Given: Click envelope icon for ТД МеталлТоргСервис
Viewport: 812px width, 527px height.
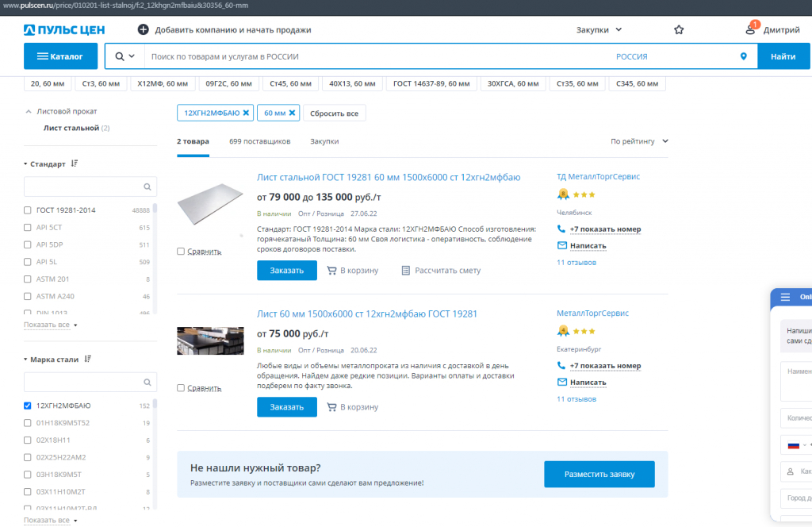Looking at the screenshot, I should [562, 245].
